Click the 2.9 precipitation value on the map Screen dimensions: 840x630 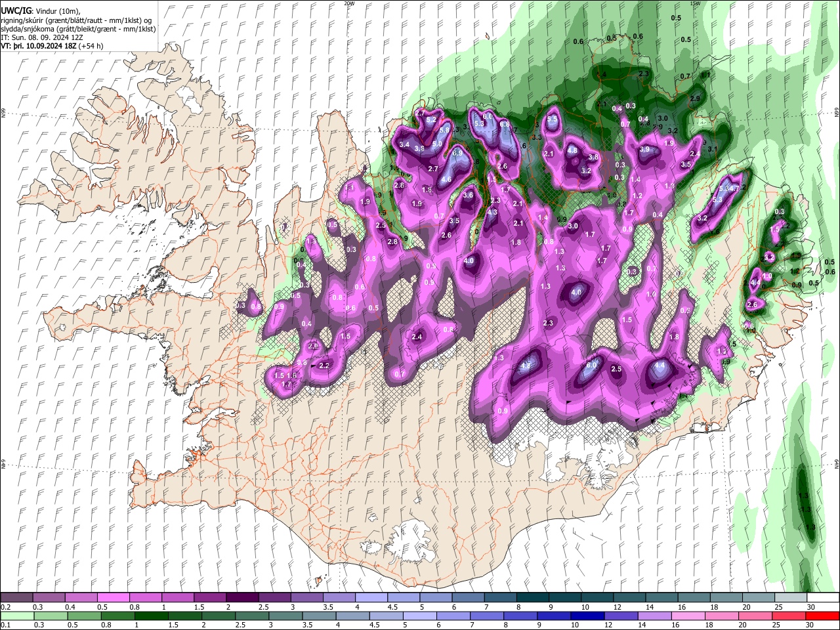[696, 98]
